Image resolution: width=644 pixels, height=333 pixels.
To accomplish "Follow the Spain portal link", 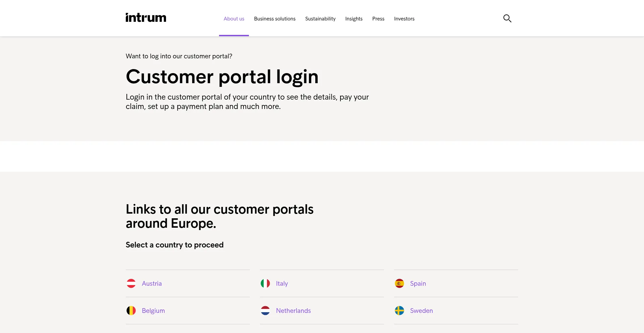I will [x=418, y=283].
